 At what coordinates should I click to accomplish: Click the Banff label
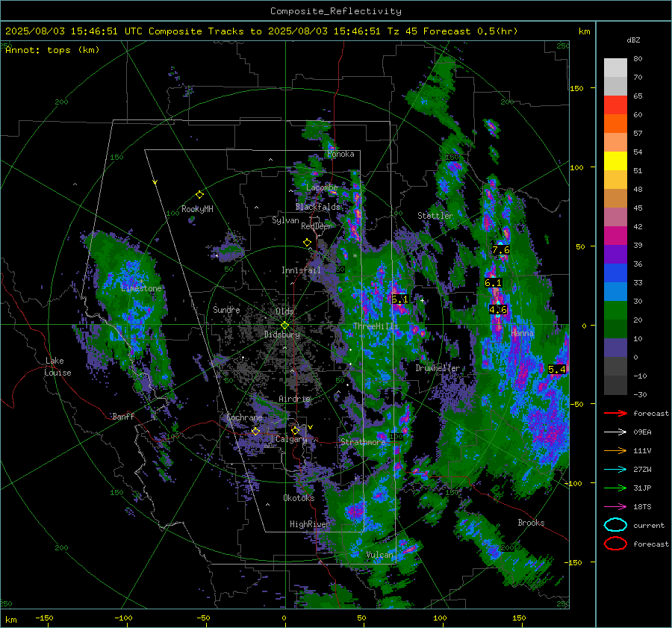(x=123, y=416)
